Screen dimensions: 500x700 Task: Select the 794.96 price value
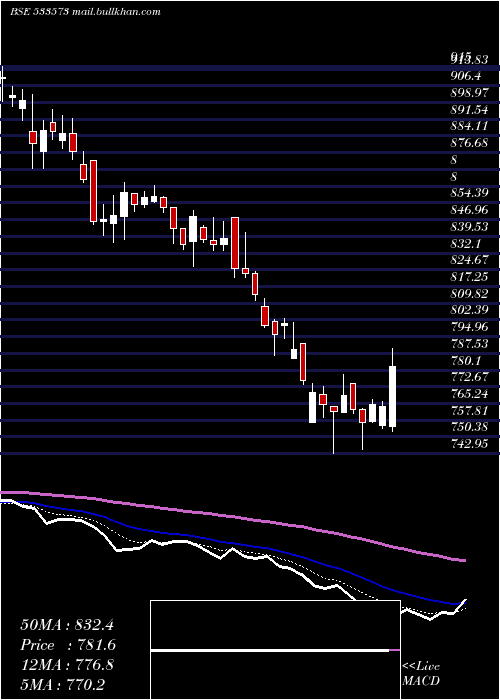click(469, 327)
